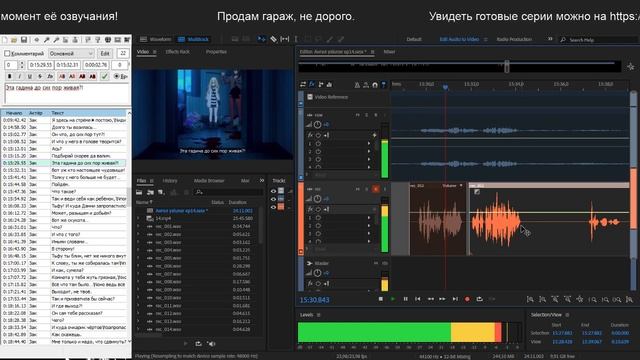Screen dimensions: 640x360
Task: Click the Edit style button
Action: [x=105, y=53]
